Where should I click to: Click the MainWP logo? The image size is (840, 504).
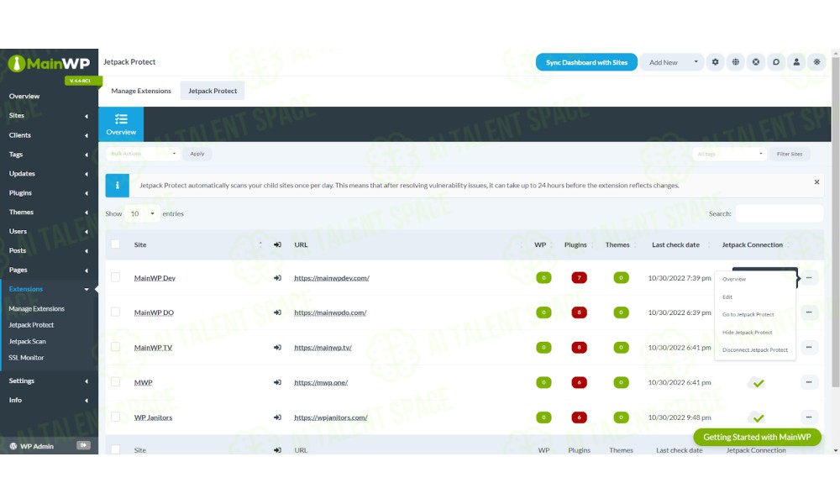point(49,63)
